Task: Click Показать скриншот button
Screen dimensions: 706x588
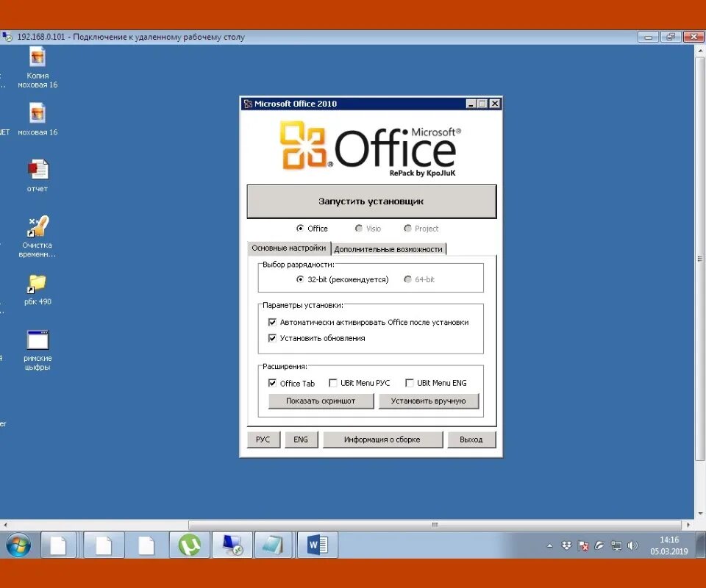Action: [x=321, y=401]
